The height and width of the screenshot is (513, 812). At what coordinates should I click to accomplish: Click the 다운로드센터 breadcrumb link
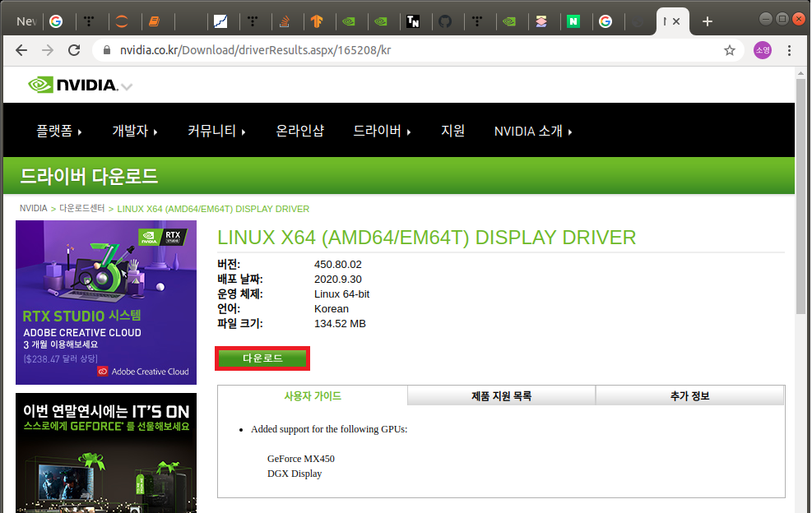point(81,208)
